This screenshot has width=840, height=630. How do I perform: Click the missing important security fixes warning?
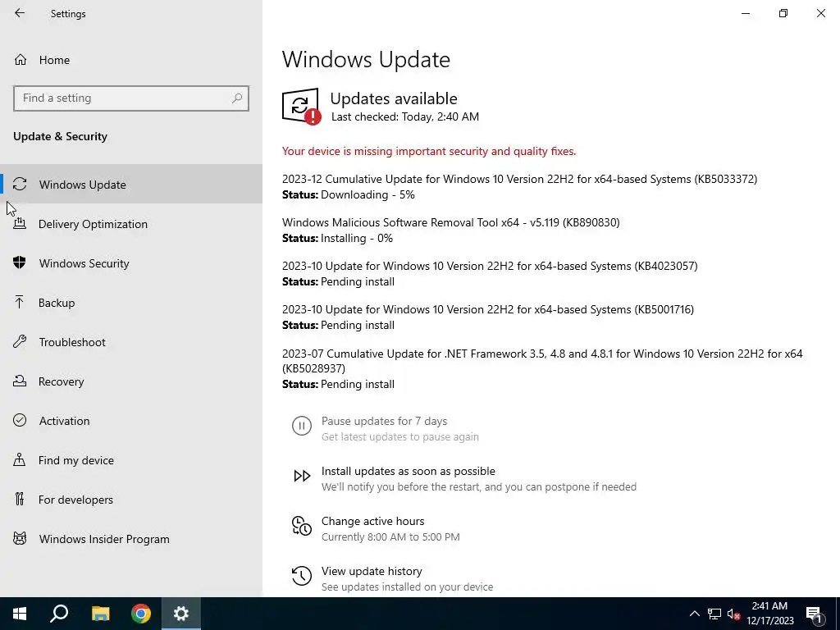tap(429, 151)
